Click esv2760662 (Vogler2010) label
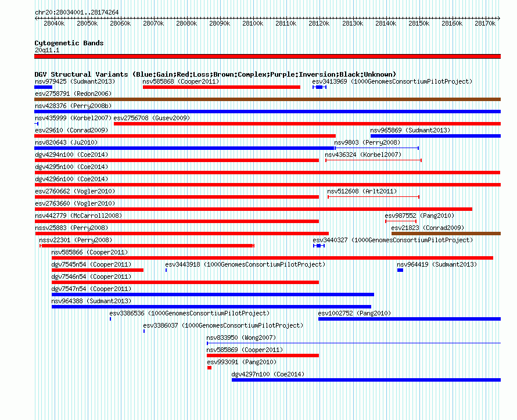The width and height of the screenshot is (517, 420). (75, 191)
